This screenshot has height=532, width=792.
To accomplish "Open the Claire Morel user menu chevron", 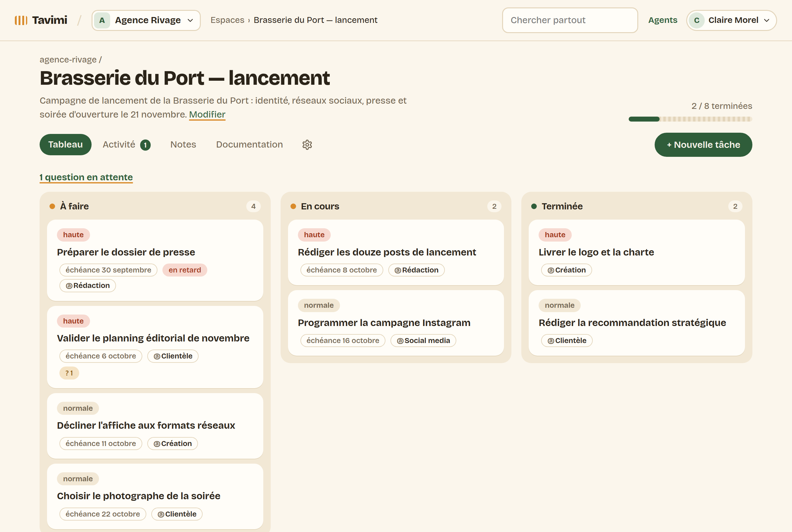I will (767, 20).
